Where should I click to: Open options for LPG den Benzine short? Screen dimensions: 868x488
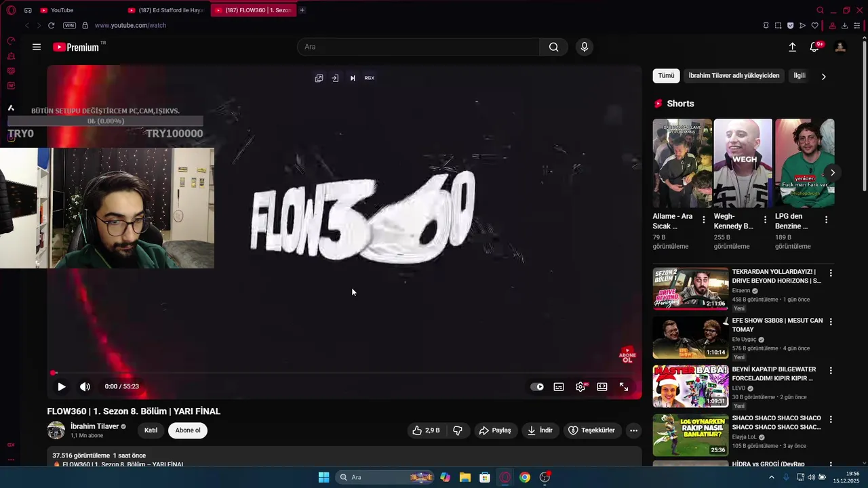tap(826, 220)
